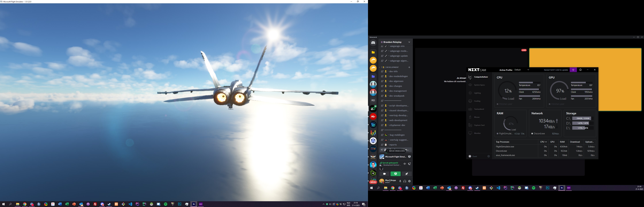Open Active Profile Default dropdown
The width and height of the screenshot is (644, 207).
[x=522, y=70]
